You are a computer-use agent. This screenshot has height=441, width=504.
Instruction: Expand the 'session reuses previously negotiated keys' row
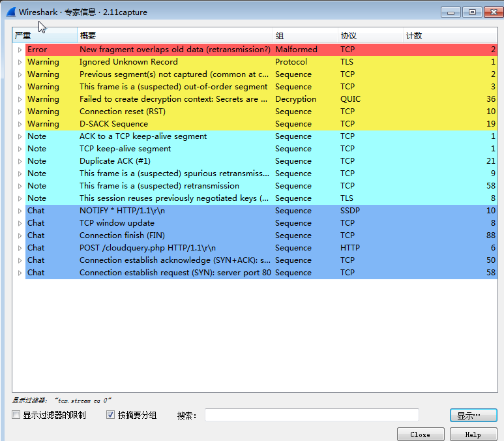pyautogui.click(x=20, y=198)
